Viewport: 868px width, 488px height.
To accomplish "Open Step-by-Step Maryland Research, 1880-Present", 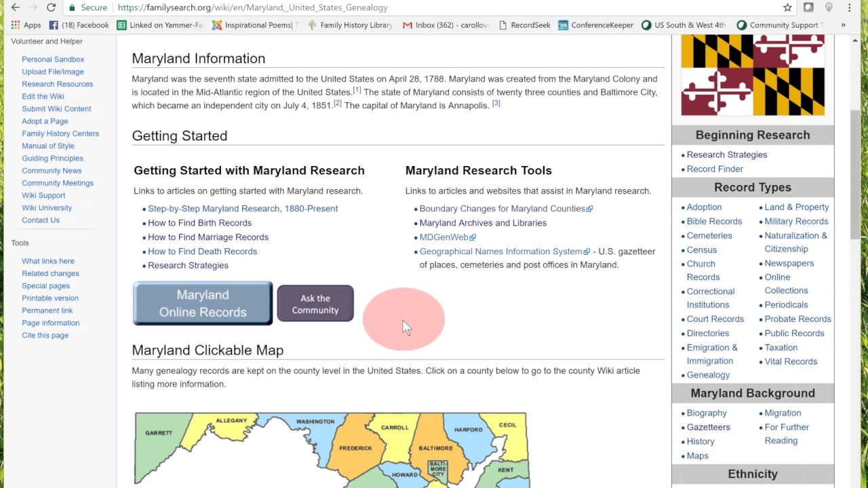I will [243, 209].
